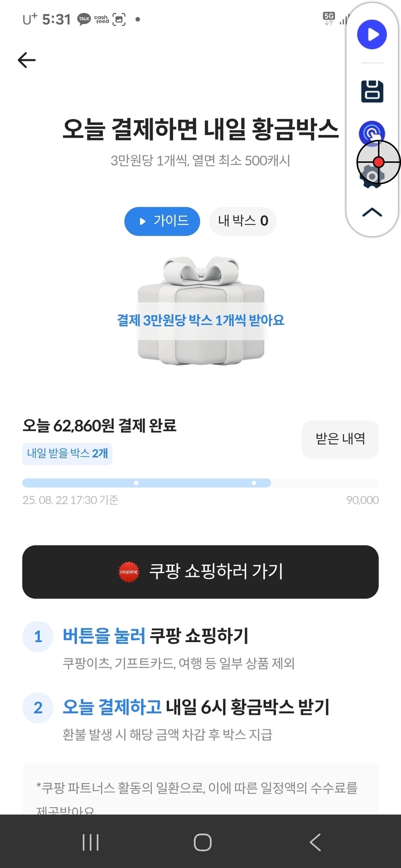Open the 내 박스 0 chip
Image resolution: width=401 pixels, height=868 pixels.
[x=243, y=221]
